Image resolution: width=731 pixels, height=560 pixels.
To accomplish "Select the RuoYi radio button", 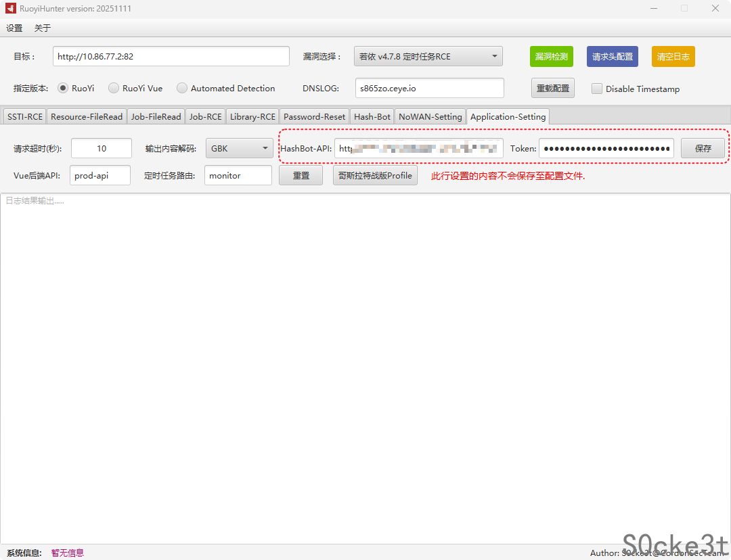I will [x=63, y=88].
